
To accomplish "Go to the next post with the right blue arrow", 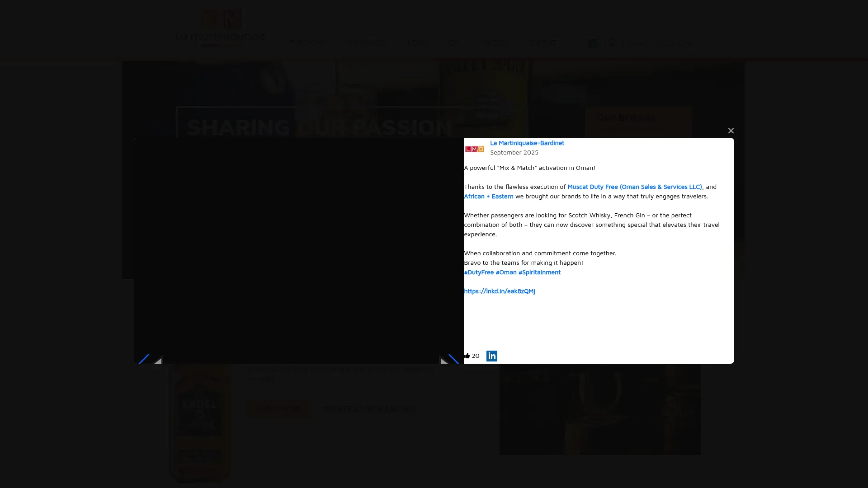I will tap(453, 359).
